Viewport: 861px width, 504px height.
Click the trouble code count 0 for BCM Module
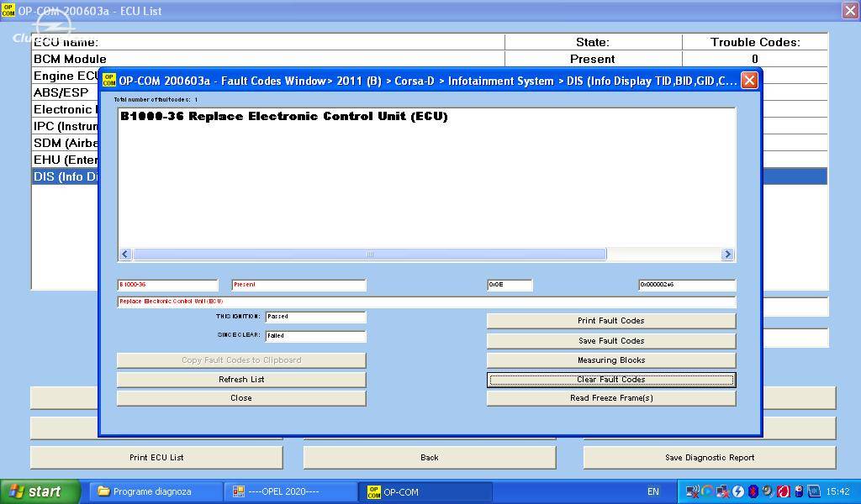click(x=755, y=59)
